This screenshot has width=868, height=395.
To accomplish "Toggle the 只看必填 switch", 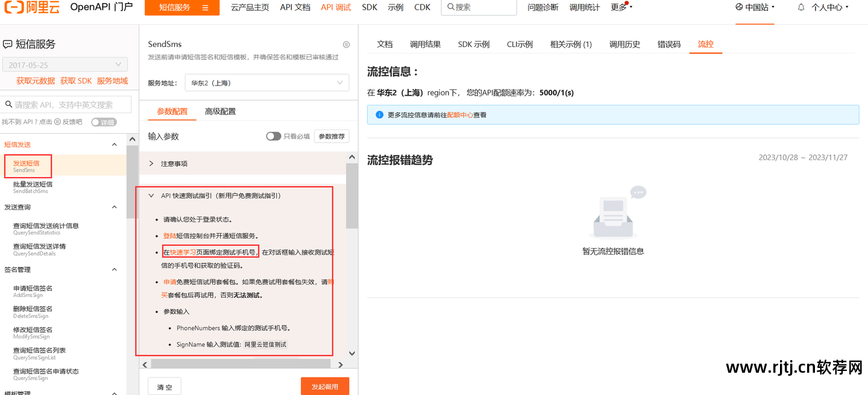I will (273, 136).
